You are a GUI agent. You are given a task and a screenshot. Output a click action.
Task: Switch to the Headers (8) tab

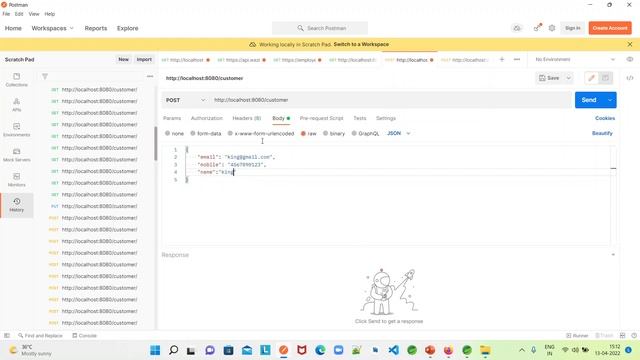tap(247, 118)
